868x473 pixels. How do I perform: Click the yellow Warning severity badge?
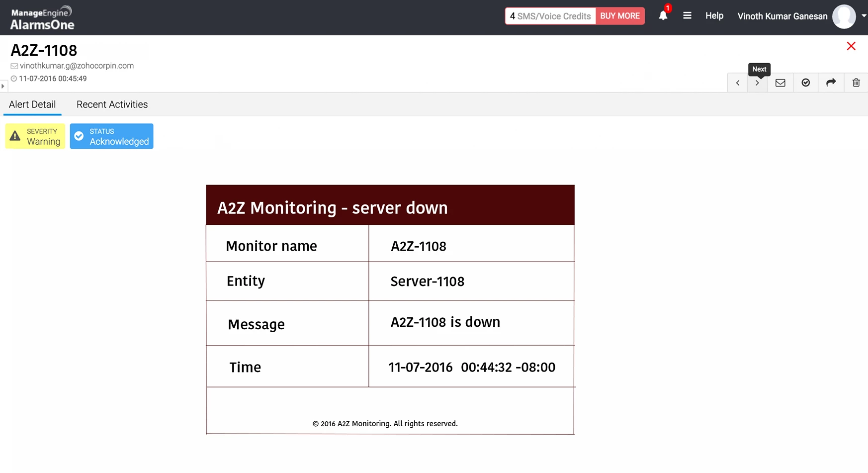coord(35,136)
